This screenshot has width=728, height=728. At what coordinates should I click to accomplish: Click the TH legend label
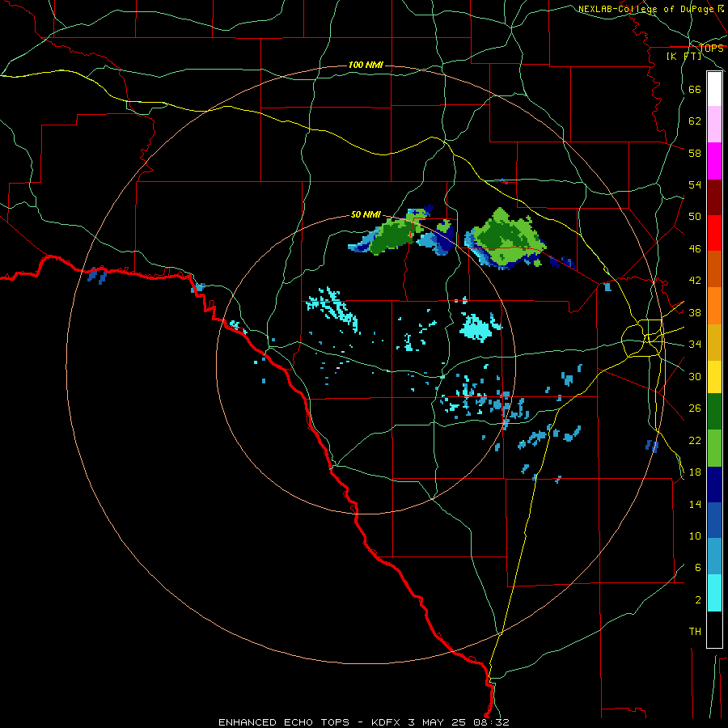[695, 632]
